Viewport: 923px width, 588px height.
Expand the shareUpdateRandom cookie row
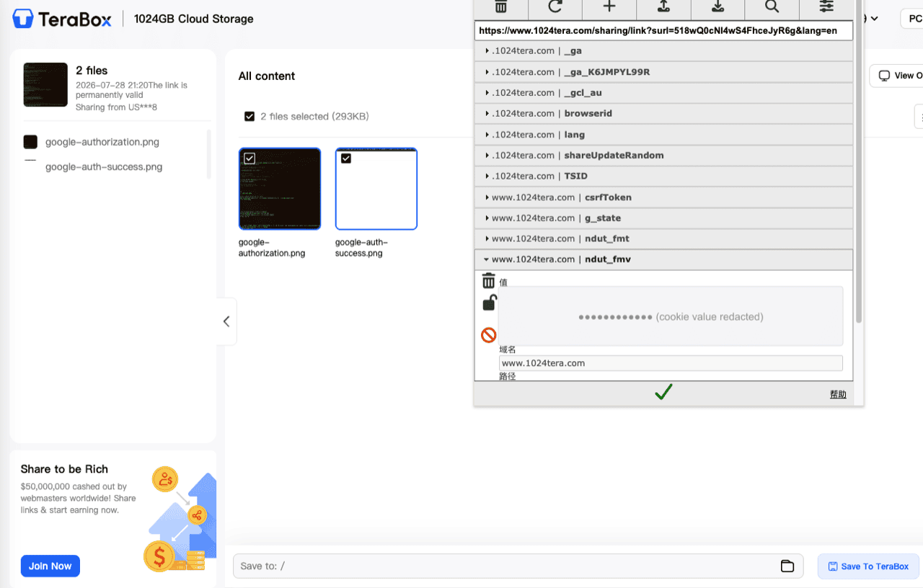[664, 155]
